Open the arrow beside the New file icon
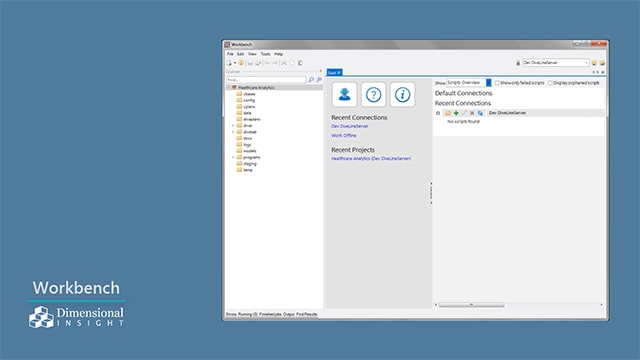Image resolution: width=640 pixels, height=360 pixels. pos(235,63)
